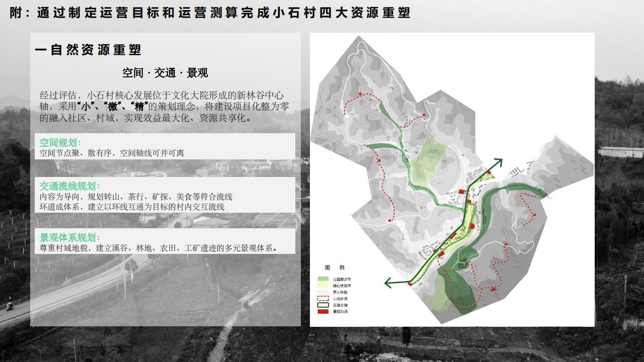Click the slide title starting with 附
This screenshot has width=644, height=362.
[x=210, y=13]
